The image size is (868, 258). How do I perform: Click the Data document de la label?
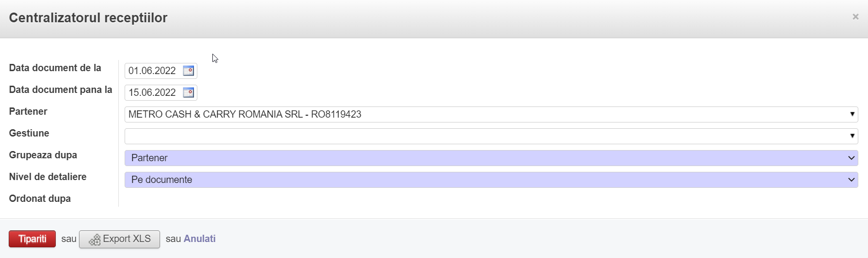click(55, 68)
